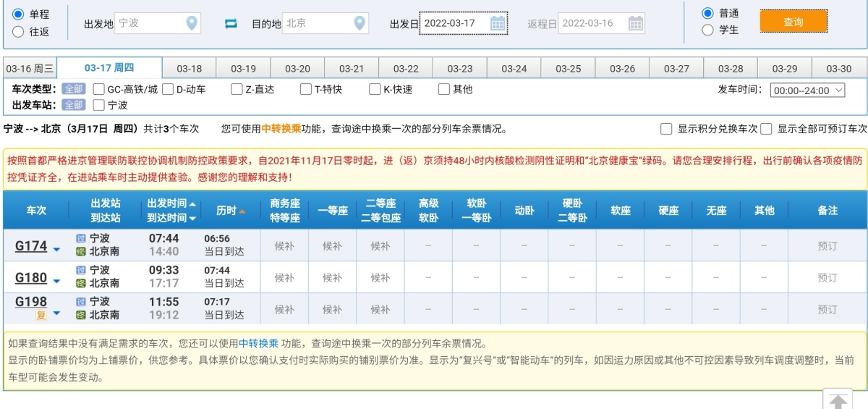This screenshot has width=868, height=409.
Task: Click the location pin in destination field
Action: pyautogui.click(x=359, y=23)
